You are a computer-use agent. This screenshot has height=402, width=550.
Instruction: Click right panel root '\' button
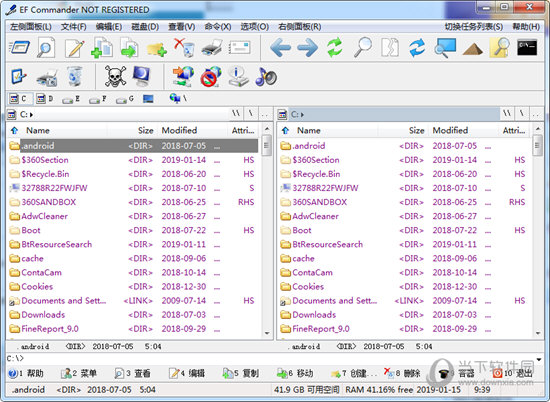click(522, 114)
